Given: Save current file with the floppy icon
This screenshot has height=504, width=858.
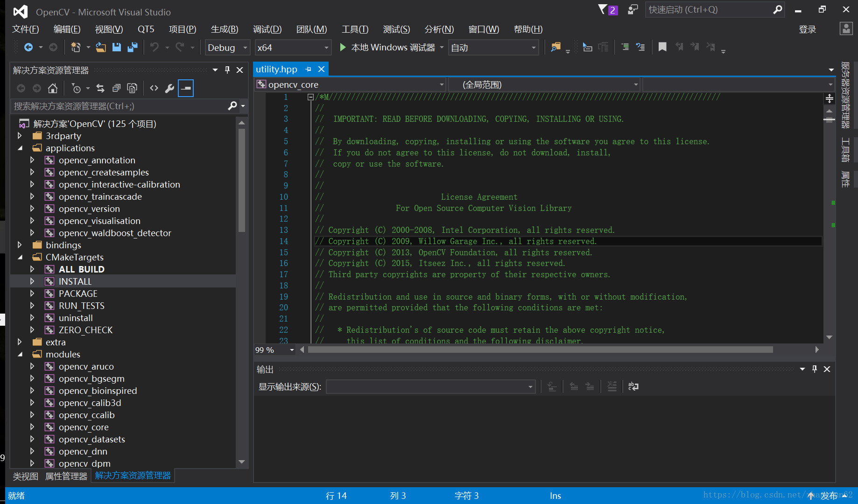Looking at the screenshot, I should tap(117, 47).
